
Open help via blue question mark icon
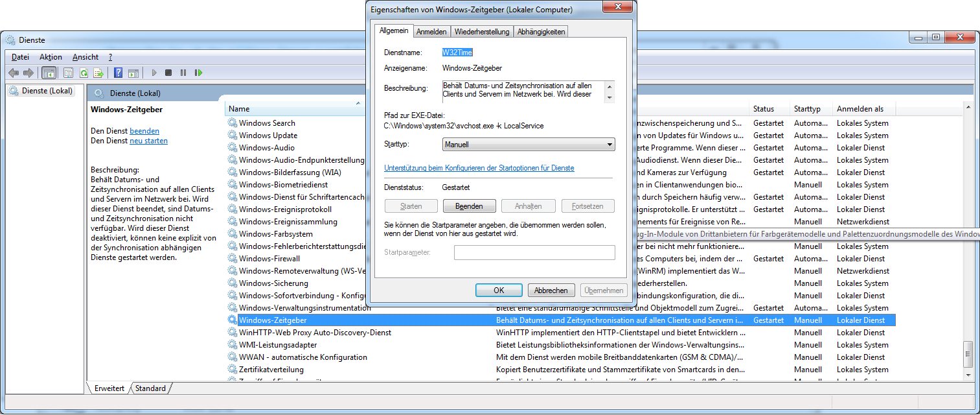pos(119,73)
